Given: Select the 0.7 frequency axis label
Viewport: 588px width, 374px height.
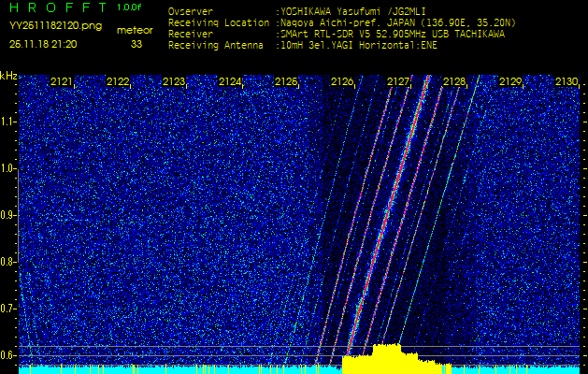Looking at the screenshot, I should 9,308.
